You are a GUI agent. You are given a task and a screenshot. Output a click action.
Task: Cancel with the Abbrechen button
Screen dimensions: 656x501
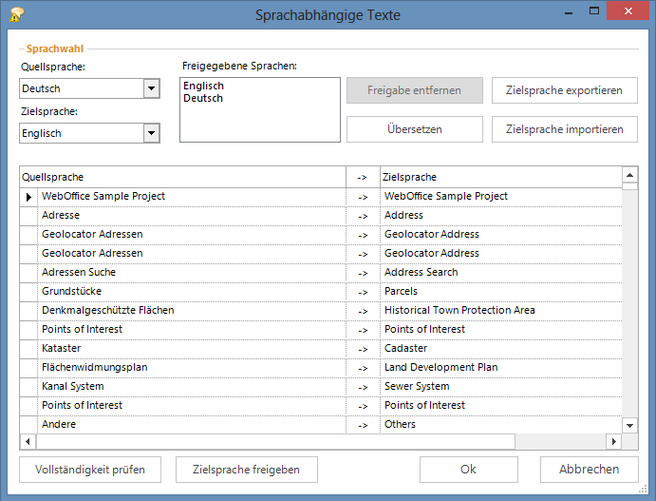click(x=588, y=469)
